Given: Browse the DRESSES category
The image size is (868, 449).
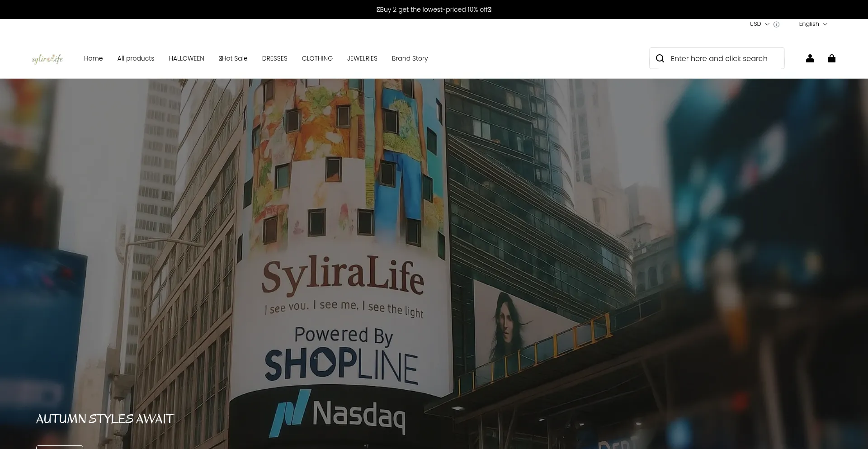Looking at the screenshot, I should (274, 58).
